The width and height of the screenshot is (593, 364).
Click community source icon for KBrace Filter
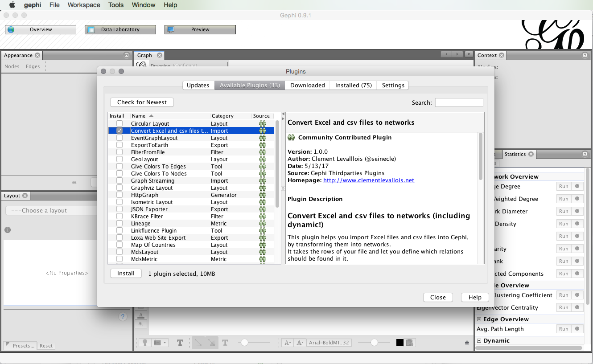tap(263, 216)
